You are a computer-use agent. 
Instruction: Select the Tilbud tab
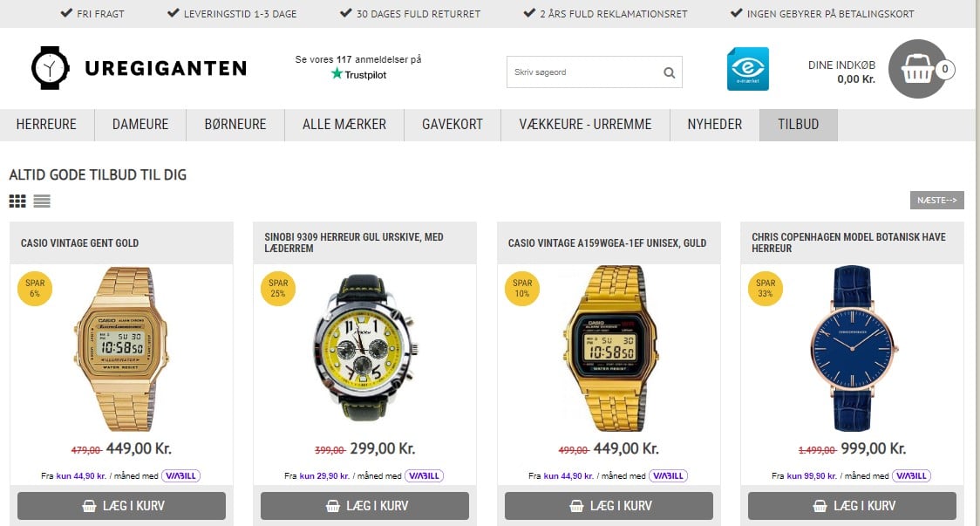[798, 125]
